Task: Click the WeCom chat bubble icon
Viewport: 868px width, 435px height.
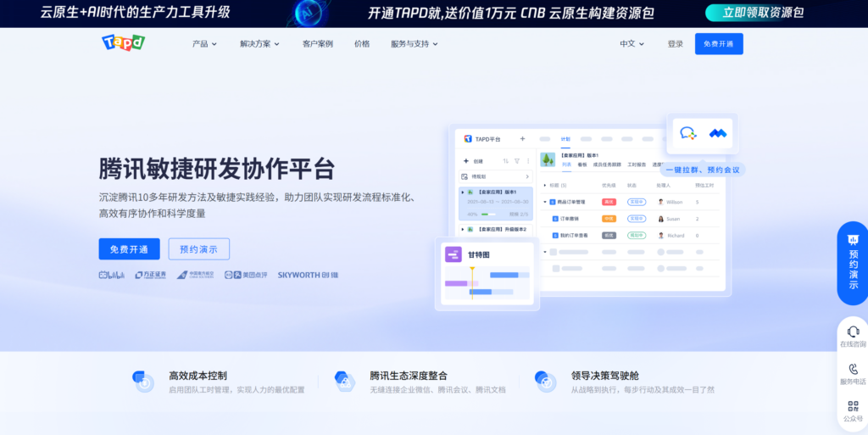Action: click(x=687, y=133)
